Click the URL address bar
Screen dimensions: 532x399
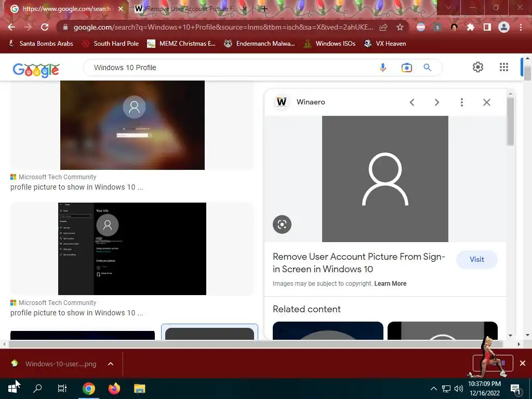coord(223,27)
